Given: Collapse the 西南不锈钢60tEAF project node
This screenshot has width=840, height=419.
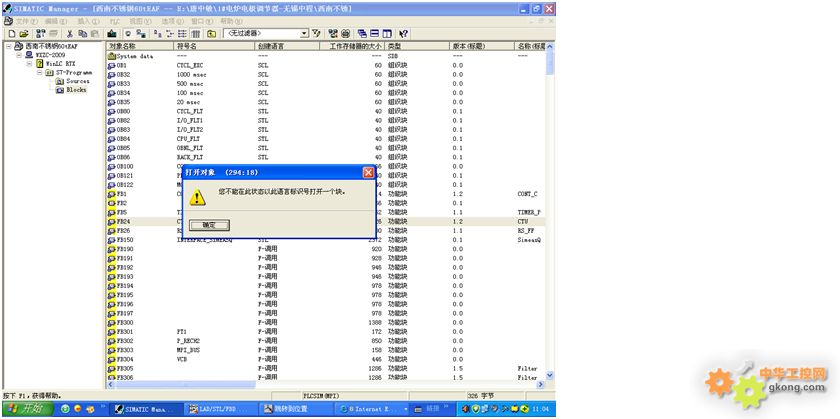Looking at the screenshot, I should 9,47.
